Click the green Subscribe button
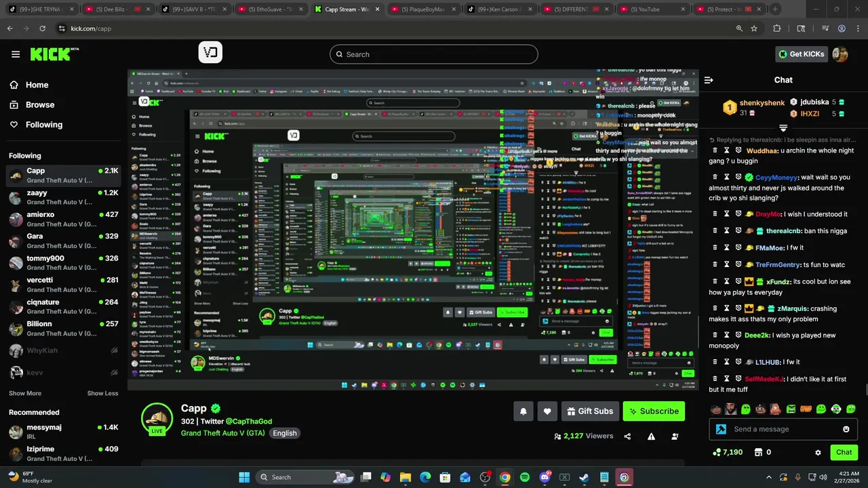Image resolution: width=868 pixels, height=488 pixels. [x=654, y=411]
